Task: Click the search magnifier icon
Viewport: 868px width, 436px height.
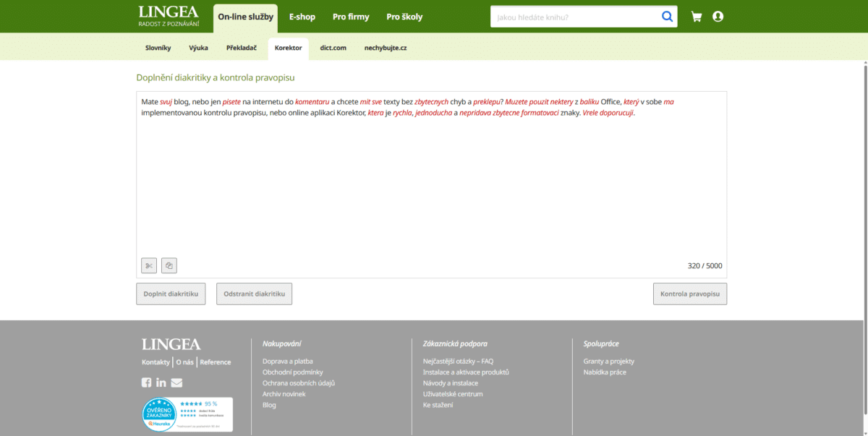Action: (666, 17)
